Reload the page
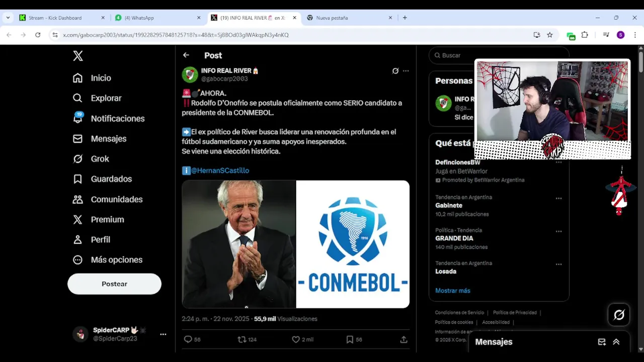Viewport: 644px width, 362px height. click(38, 35)
